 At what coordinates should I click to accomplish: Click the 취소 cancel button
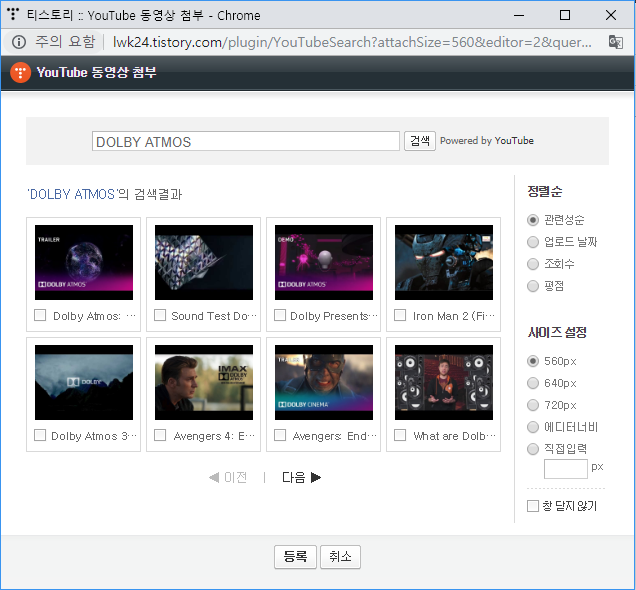[340, 556]
